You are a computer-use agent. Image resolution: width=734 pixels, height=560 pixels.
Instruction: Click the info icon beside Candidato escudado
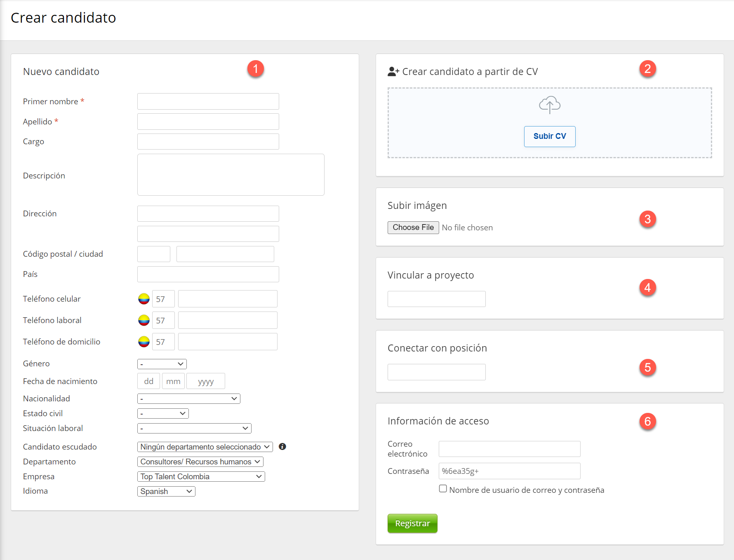tap(282, 447)
